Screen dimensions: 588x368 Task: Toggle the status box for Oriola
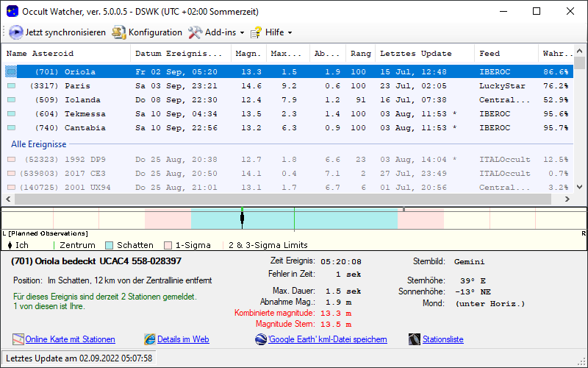click(x=11, y=72)
